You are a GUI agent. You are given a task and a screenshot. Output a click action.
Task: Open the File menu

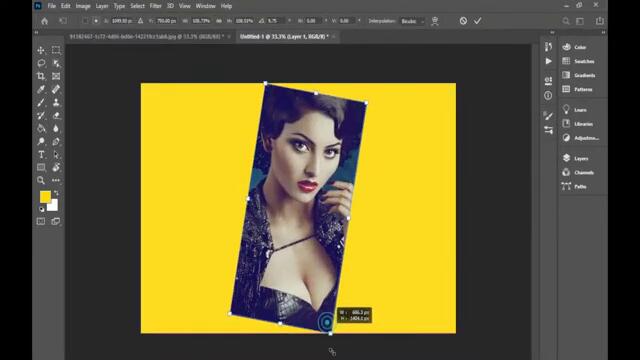click(51, 6)
